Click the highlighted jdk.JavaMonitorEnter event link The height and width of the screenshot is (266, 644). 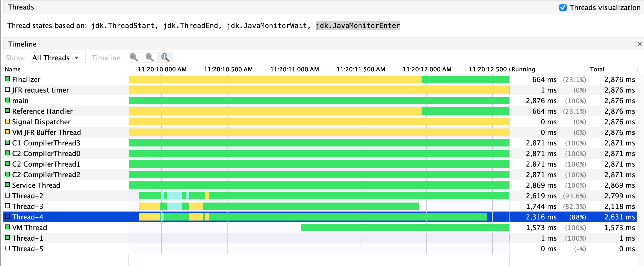357,26
